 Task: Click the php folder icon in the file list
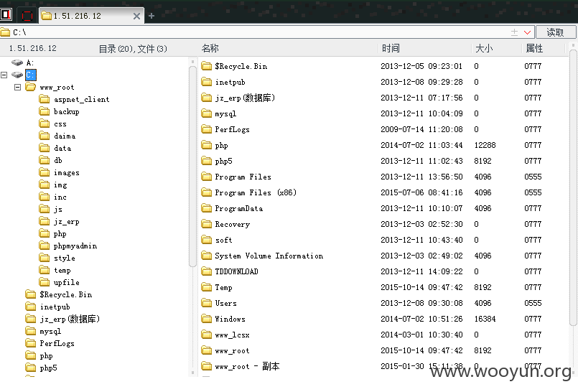pyautogui.click(x=207, y=145)
